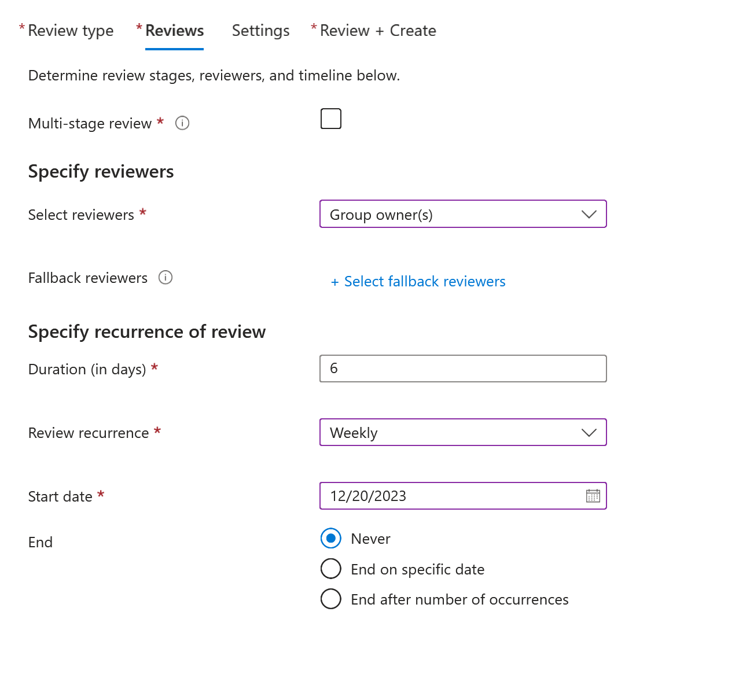This screenshot has height=700, width=750.
Task: Open the Start date calendar picker
Action: 593,496
